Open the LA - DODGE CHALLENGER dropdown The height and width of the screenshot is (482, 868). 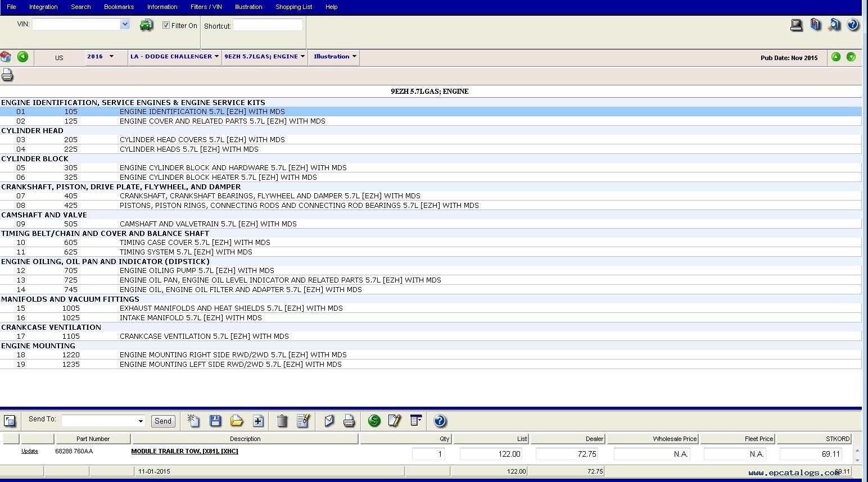point(174,57)
